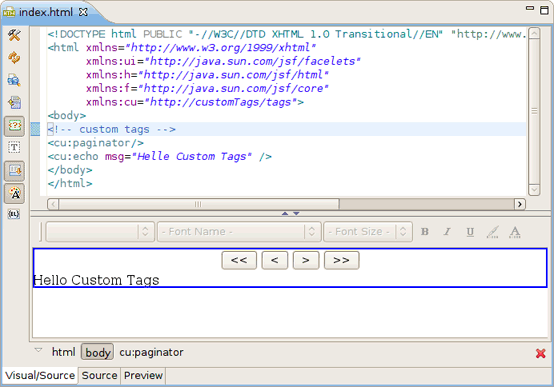The height and width of the screenshot is (387, 554).
Task: Close the index.html tab with X
Action: click(x=83, y=12)
